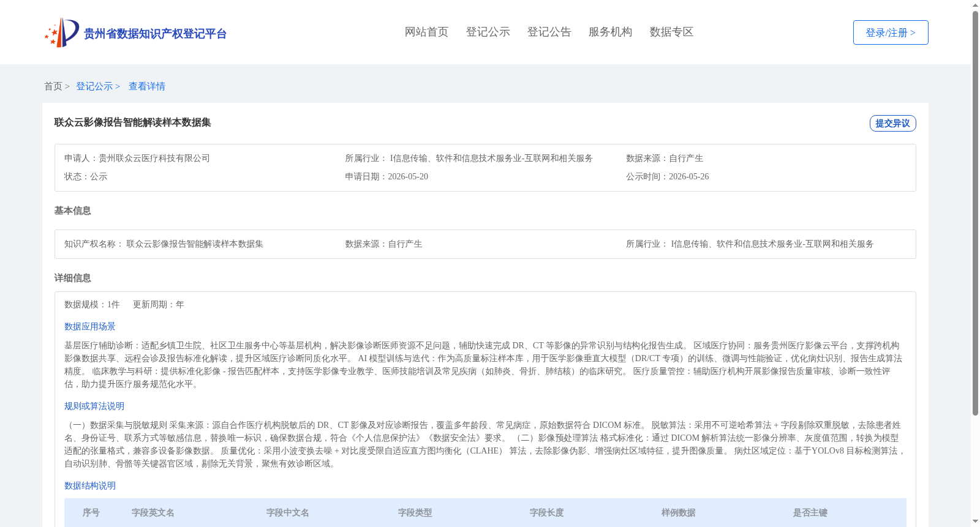Click the site title 贵州省数据知识产权登记平台
The image size is (980, 527).
point(155,34)
